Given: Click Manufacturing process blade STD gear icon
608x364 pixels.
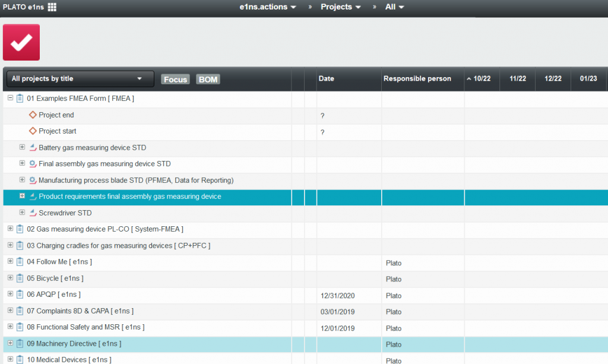Looking at the screenshot, I should tap(33, 180).
